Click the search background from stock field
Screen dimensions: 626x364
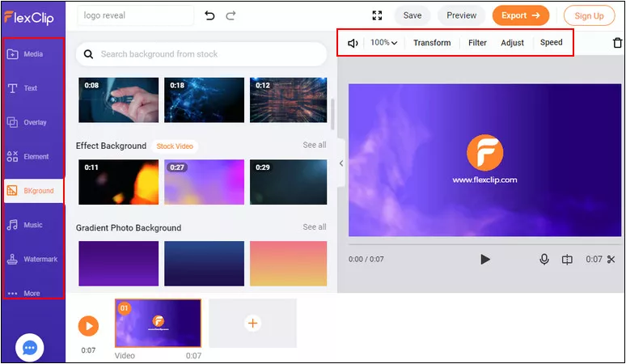click(x=201, y=54)
